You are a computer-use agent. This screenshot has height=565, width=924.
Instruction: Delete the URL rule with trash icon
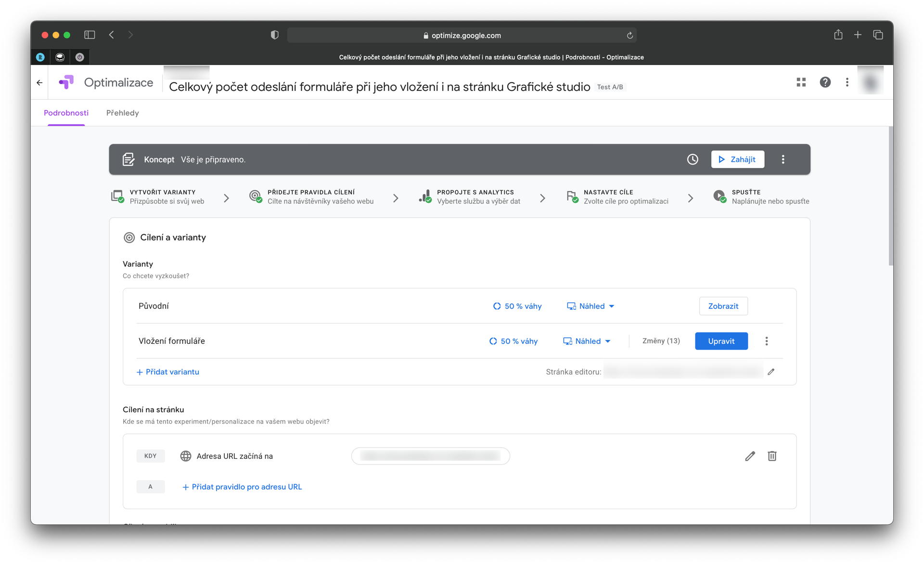tap(772, 456)
